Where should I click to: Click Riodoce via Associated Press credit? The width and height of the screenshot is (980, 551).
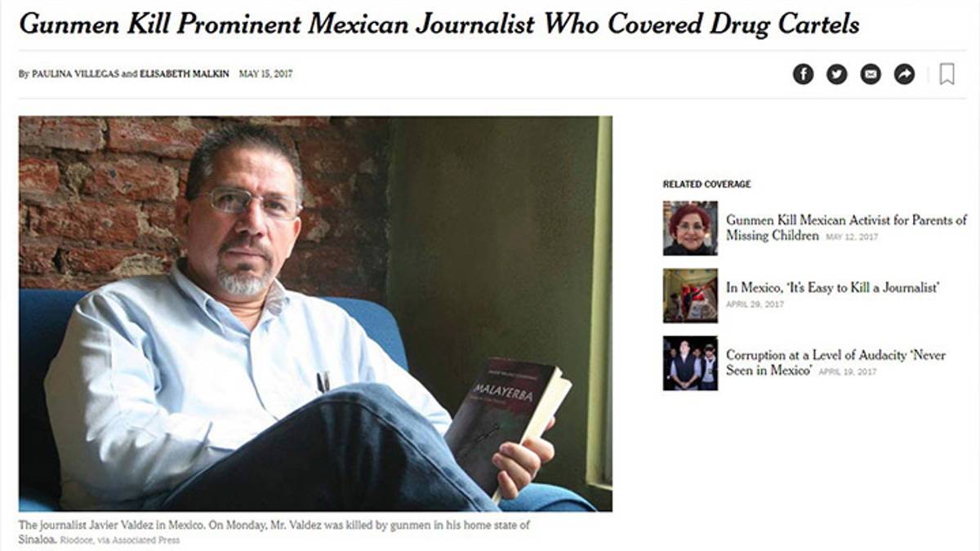pos(121,540)
